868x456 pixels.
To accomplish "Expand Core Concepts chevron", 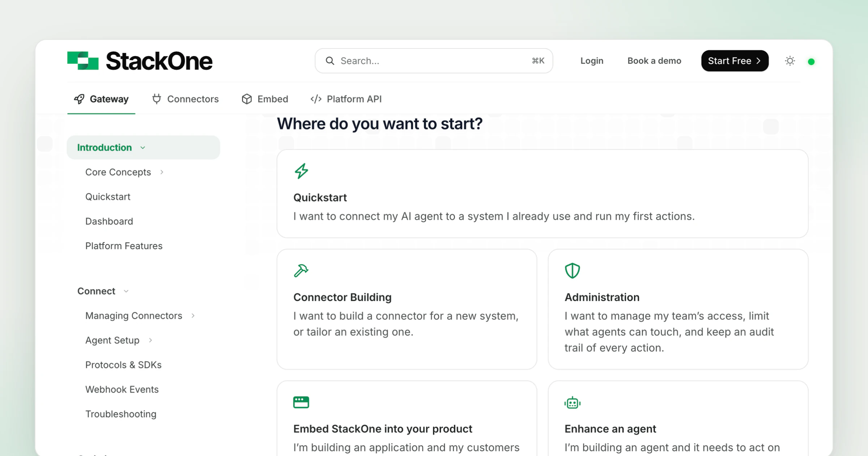I will click(x=162, y=172).
